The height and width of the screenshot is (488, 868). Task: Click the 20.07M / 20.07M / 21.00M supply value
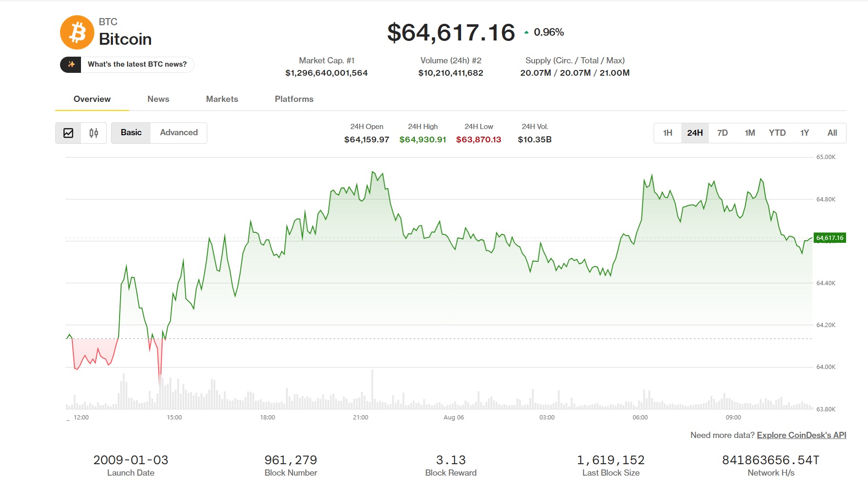point(575,73)
